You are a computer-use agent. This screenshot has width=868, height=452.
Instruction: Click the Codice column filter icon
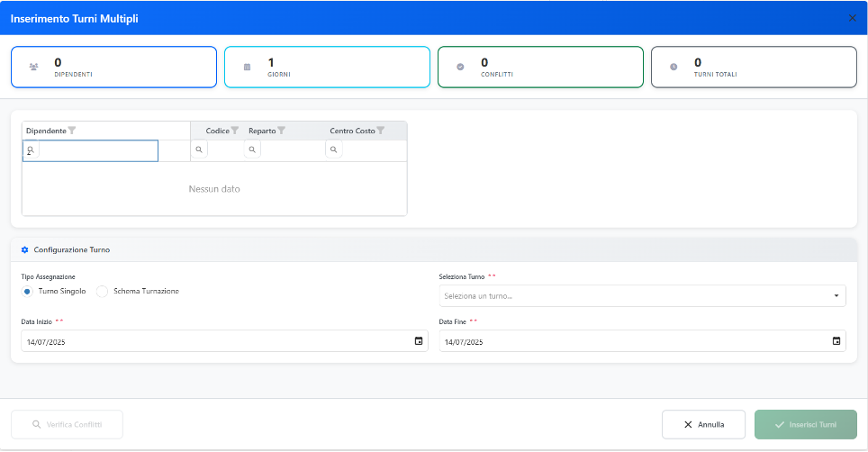(x=235, y=131)
